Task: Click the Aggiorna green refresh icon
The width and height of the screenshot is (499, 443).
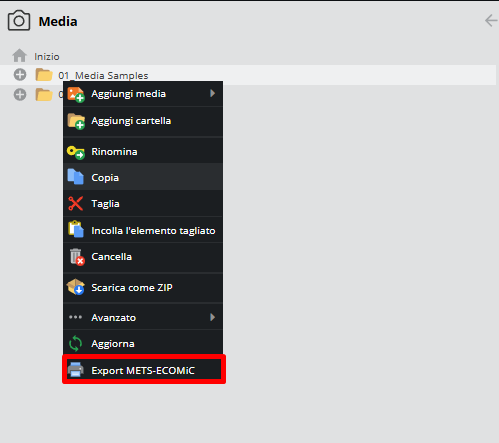Action: [x=75, y=343]
